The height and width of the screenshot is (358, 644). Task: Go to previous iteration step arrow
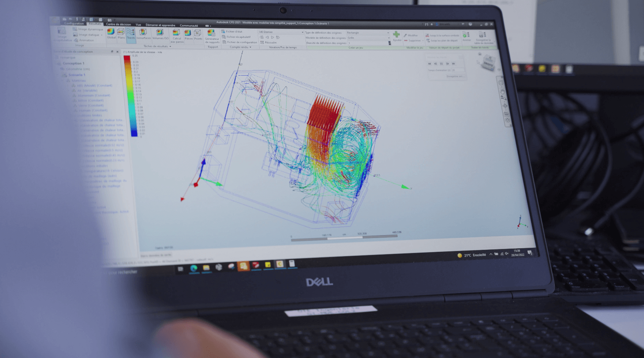[267, 37]
